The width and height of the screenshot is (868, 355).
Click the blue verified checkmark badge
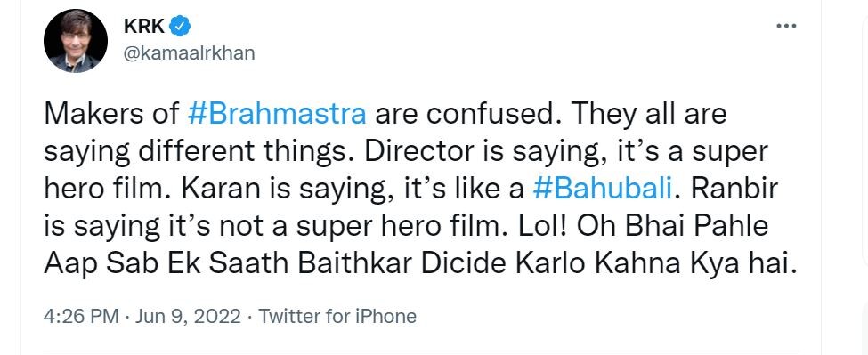tap(180, 26)
